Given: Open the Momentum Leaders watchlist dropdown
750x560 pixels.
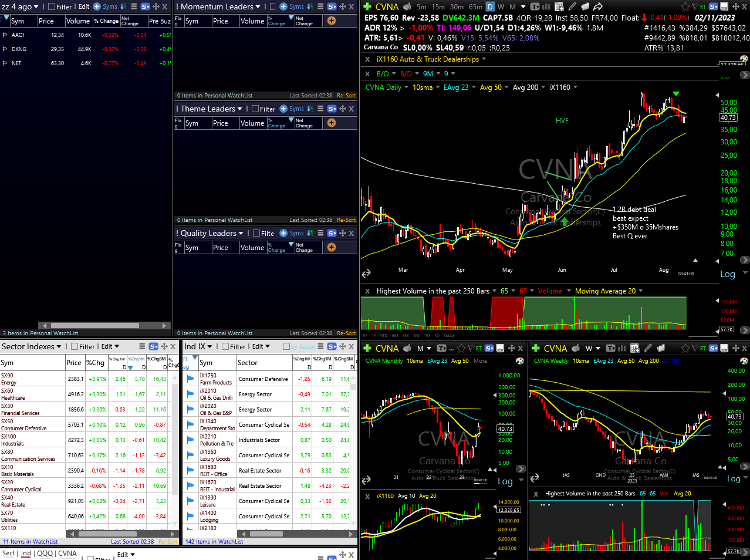Looking at the screenshot, I should point(258,7).
